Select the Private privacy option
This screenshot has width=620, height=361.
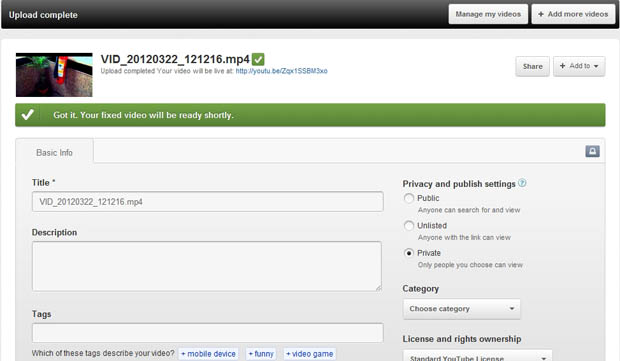pyautogui.click(x=409, y=253)
